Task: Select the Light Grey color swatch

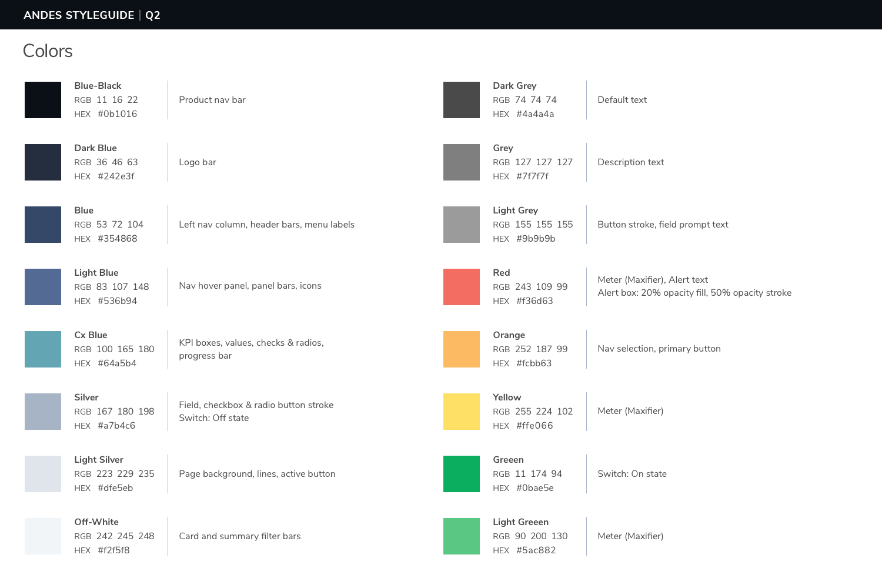Action: [x=462, y=225]
